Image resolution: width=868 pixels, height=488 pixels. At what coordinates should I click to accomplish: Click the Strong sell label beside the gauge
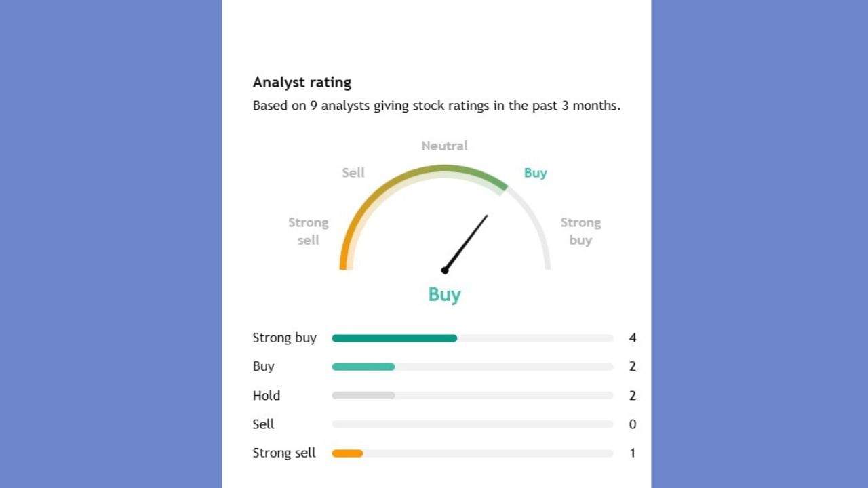(308, 231)
